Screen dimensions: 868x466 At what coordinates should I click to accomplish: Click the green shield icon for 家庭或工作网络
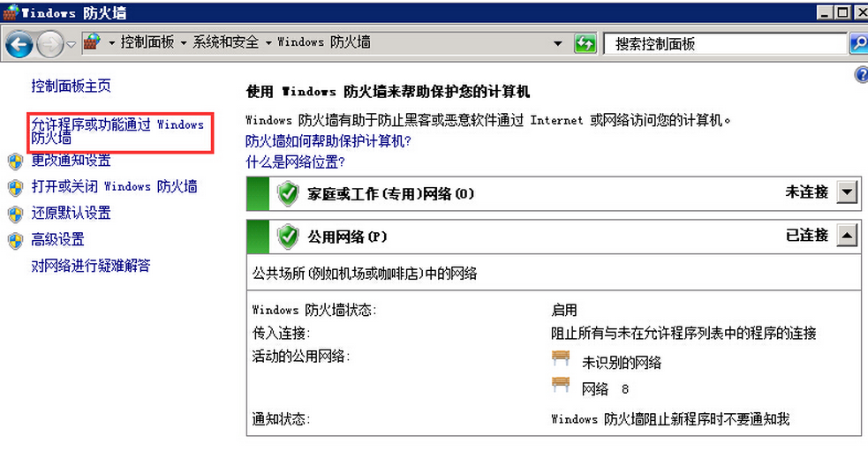pyautogui.click(x=288, y=193)
